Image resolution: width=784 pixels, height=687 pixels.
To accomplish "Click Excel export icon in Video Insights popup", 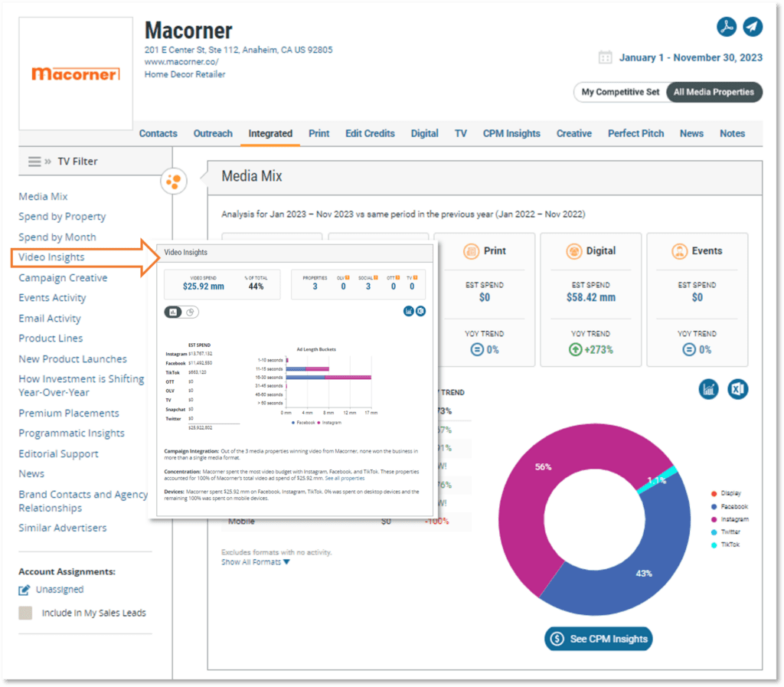I will (x=420, y=311).
